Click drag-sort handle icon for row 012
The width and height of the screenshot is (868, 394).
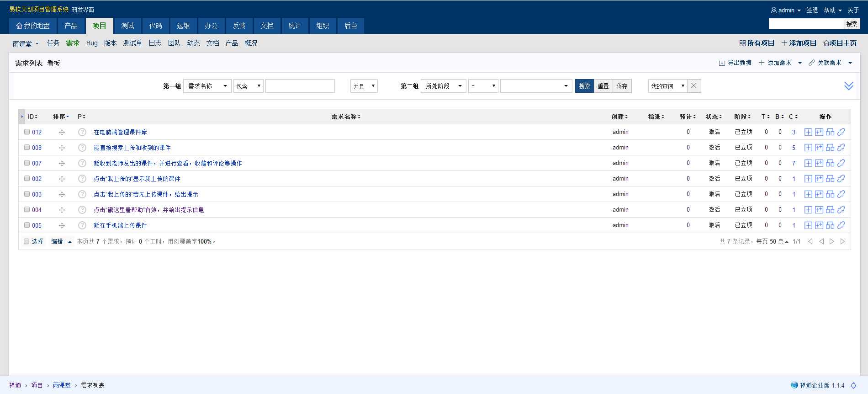[x=62, y=132]
